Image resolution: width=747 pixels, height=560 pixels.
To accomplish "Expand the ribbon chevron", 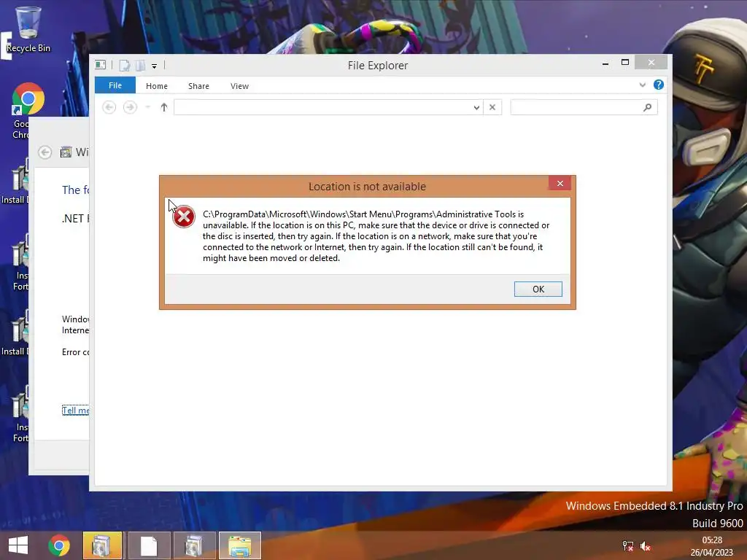I will [642, 85].
